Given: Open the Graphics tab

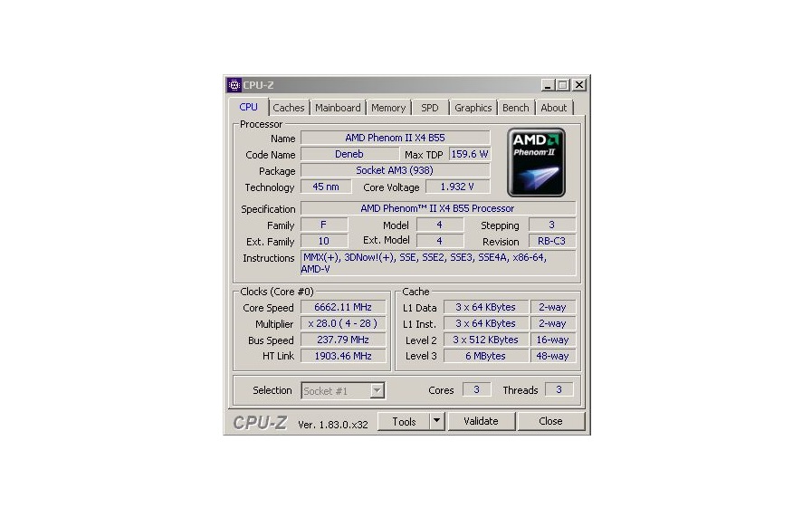Looking at the screenshot, I should (473, 108).
